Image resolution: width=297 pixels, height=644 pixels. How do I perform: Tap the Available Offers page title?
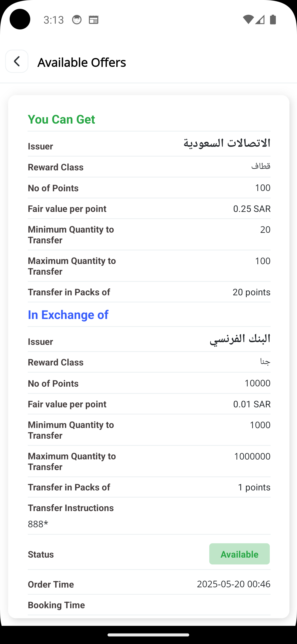pos(82,62)
